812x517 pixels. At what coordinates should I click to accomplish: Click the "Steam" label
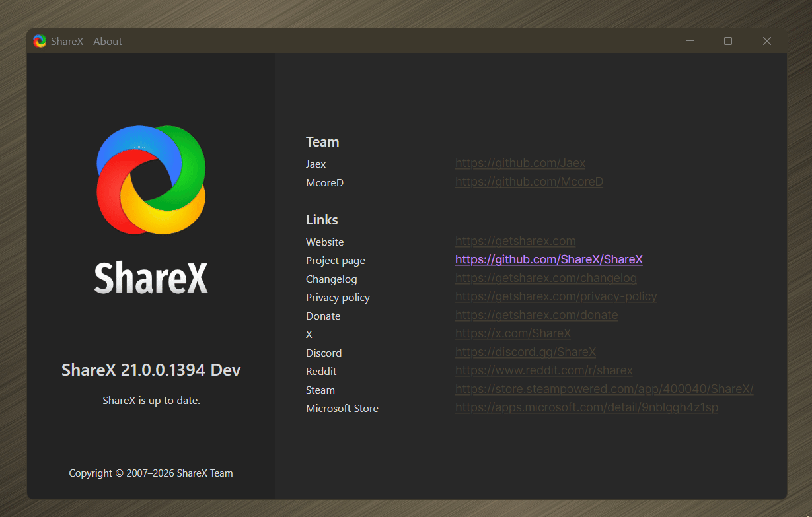(x=320, y=390)
